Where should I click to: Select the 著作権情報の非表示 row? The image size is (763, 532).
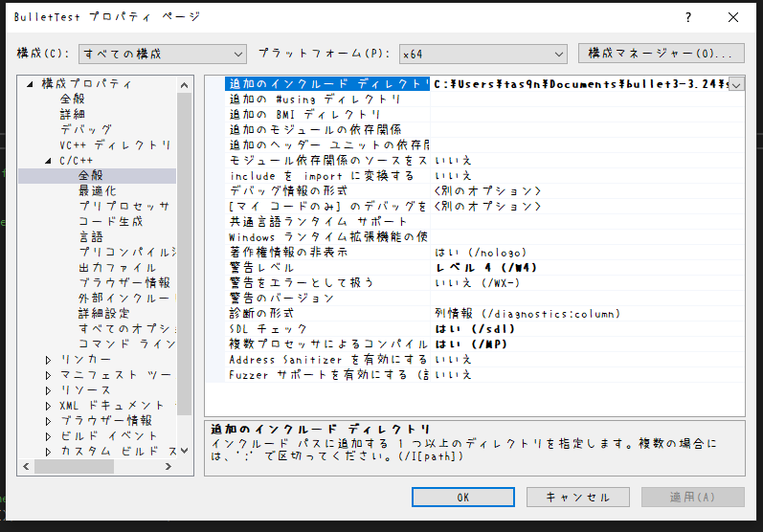click(x=484, y=253)
